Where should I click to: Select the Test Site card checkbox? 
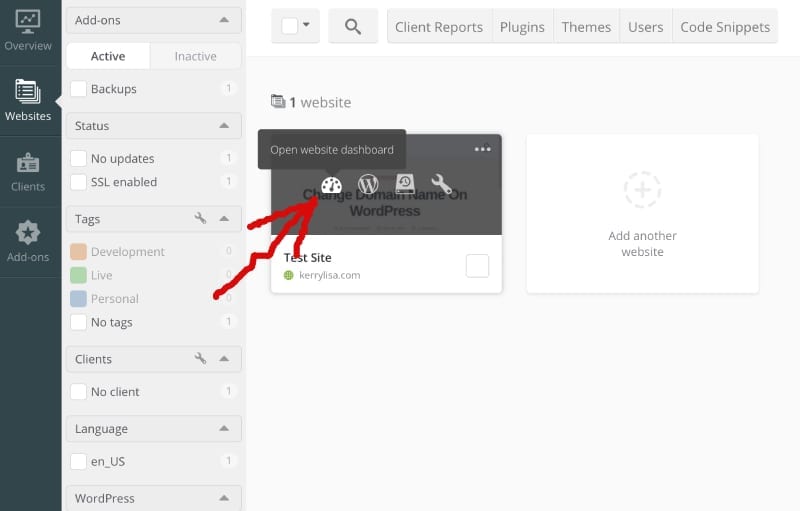[478, 265]
